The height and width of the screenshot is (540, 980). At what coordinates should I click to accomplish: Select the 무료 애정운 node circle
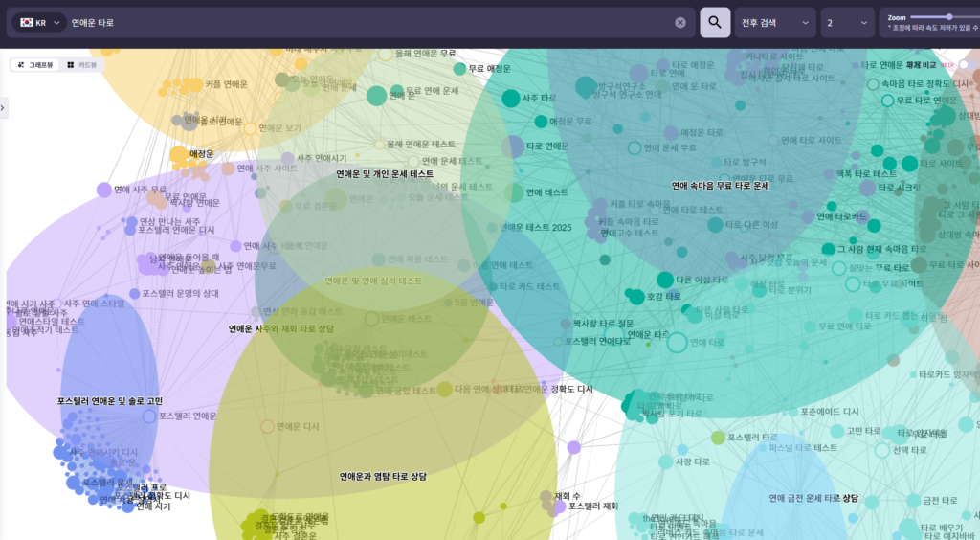pos(459,69)
